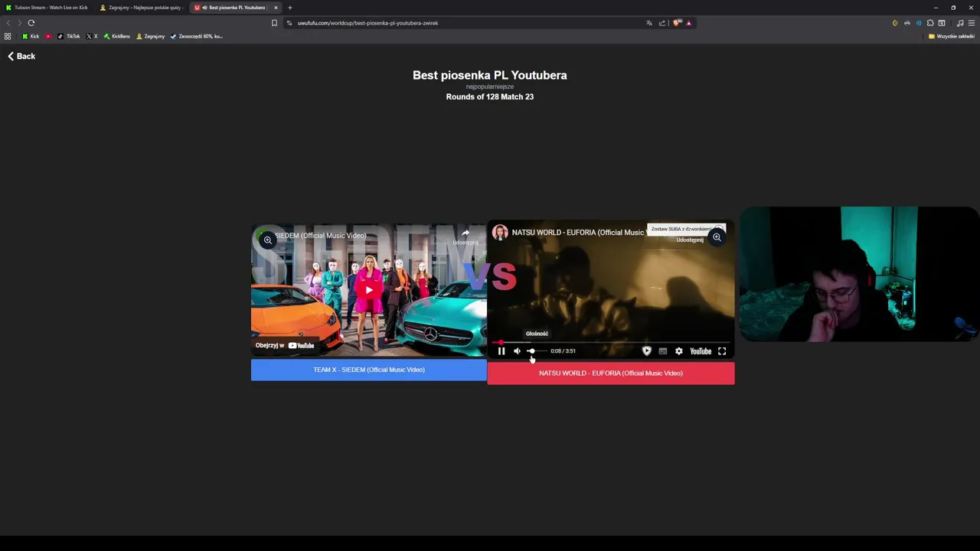This screenshot has height=551, width=980.
Task: Click the shield play icon in the video controls
Action: [646, 351]
